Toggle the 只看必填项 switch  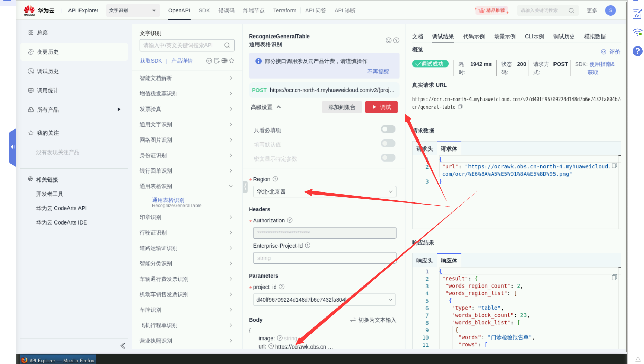[388, 129]
